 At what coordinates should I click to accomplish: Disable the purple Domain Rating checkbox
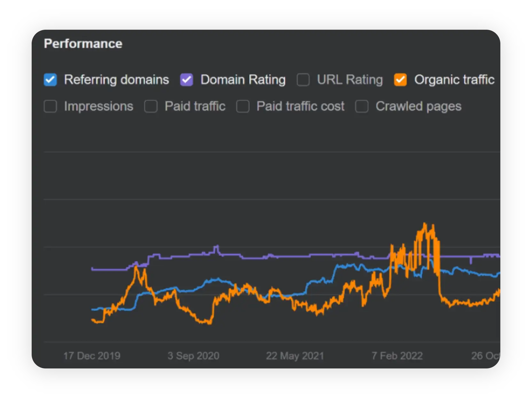click(186, 80)
